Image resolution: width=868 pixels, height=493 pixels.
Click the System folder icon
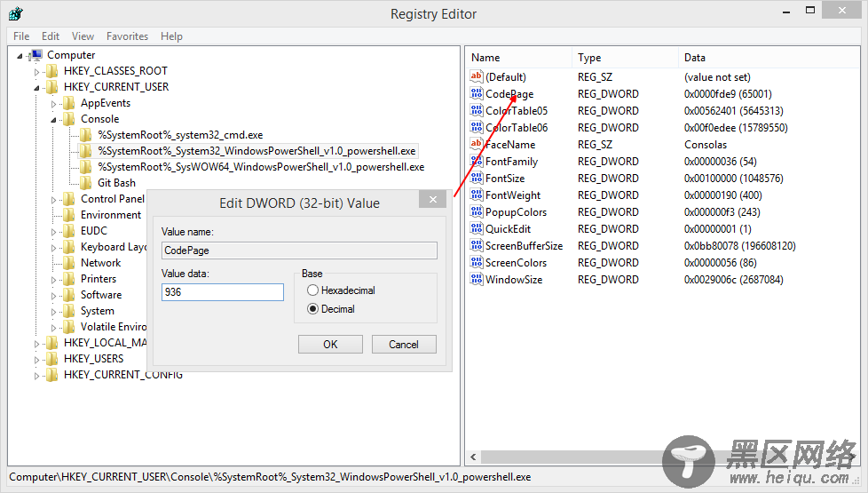tap(69, 311)
